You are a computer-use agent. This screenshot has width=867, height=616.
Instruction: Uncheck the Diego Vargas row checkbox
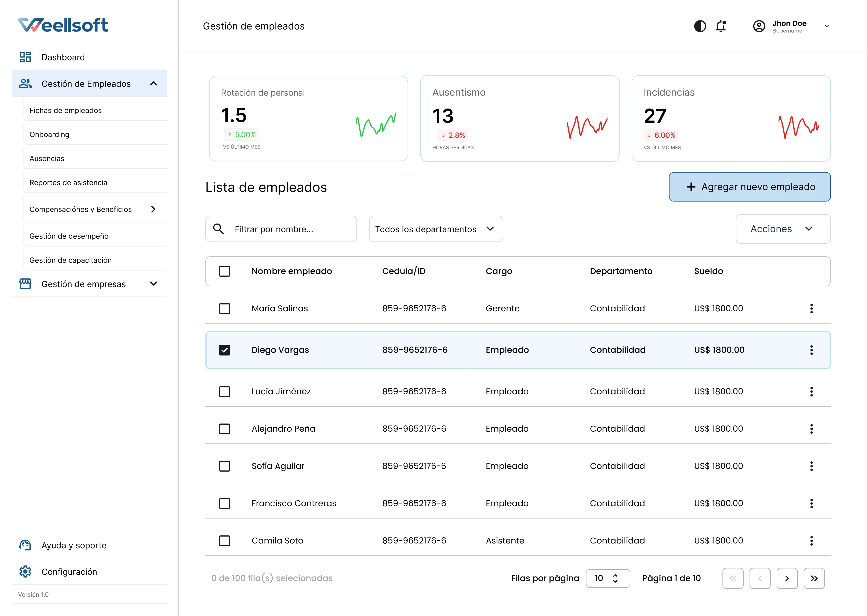click(x=224, y=350)
